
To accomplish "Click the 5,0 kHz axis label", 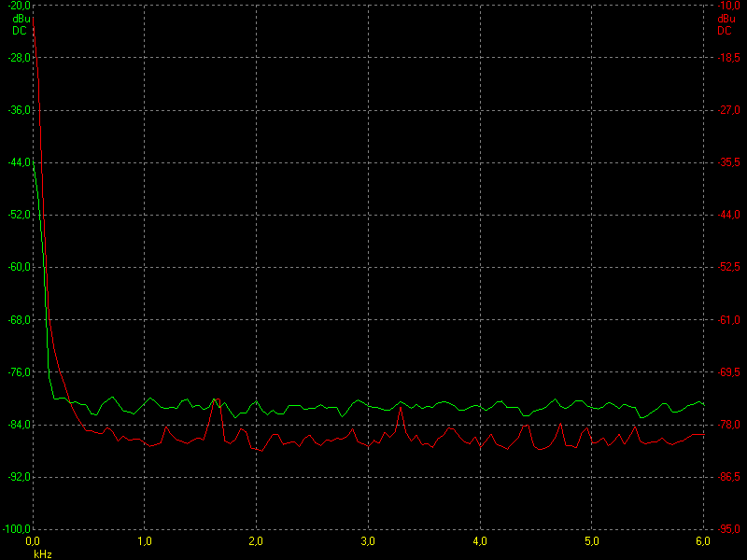I will click(x=591, y=541).
